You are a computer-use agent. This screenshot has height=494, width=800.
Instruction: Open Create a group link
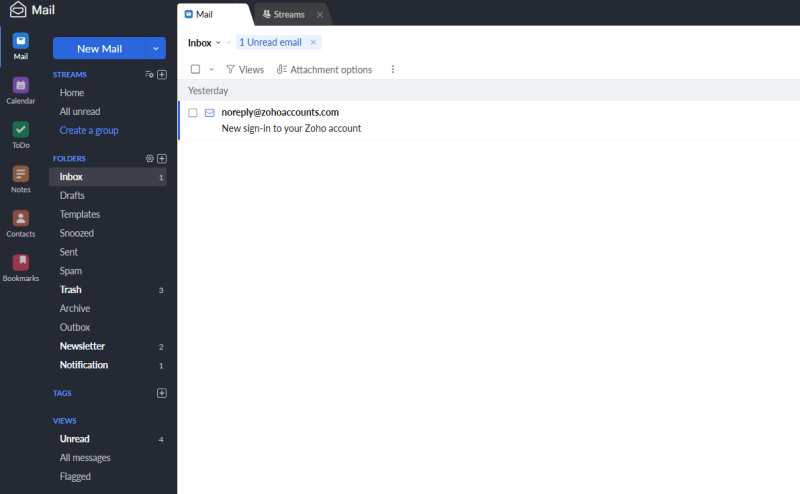click(x=89, y=130)
